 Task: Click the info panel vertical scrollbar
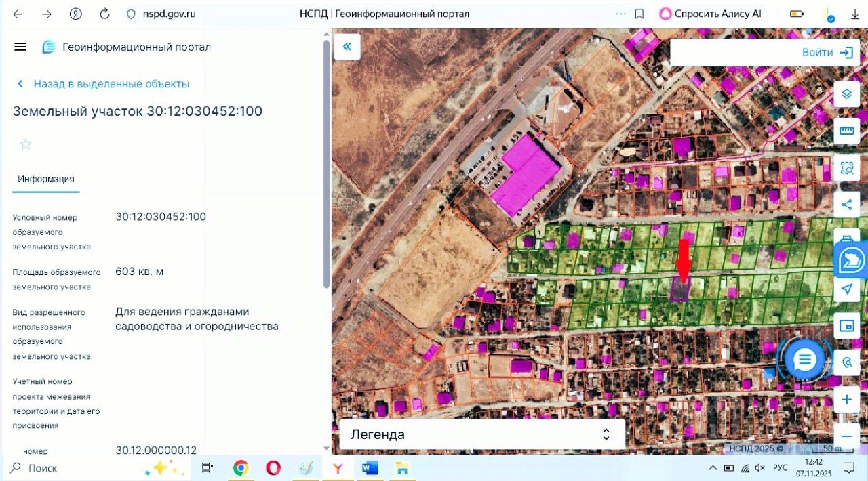click(x=326, y=163)
